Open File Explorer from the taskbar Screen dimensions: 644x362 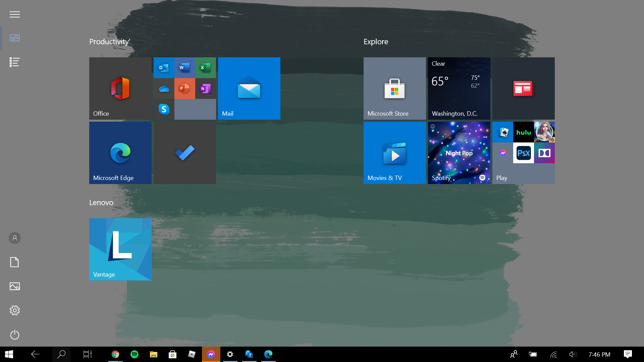(154, 354)
